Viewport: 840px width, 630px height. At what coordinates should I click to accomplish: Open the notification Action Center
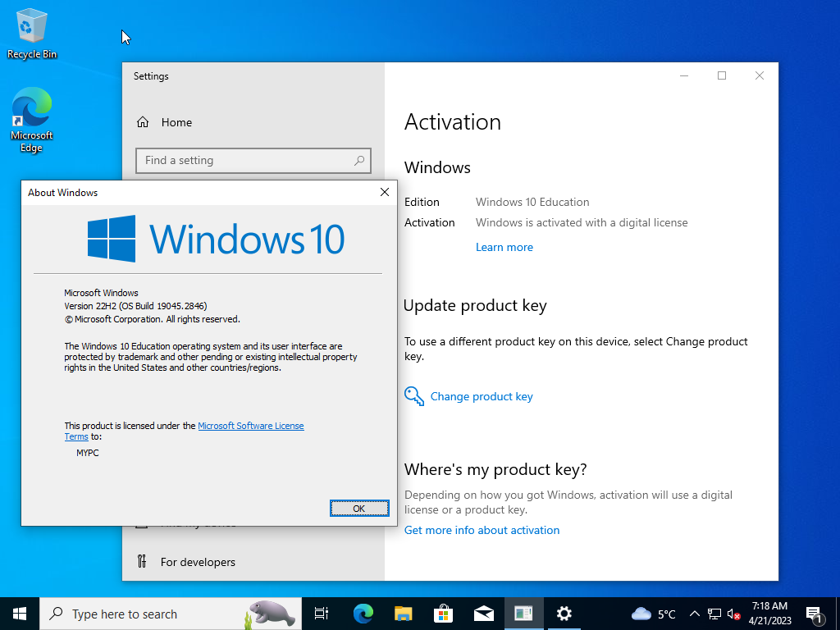click(815, 614)
